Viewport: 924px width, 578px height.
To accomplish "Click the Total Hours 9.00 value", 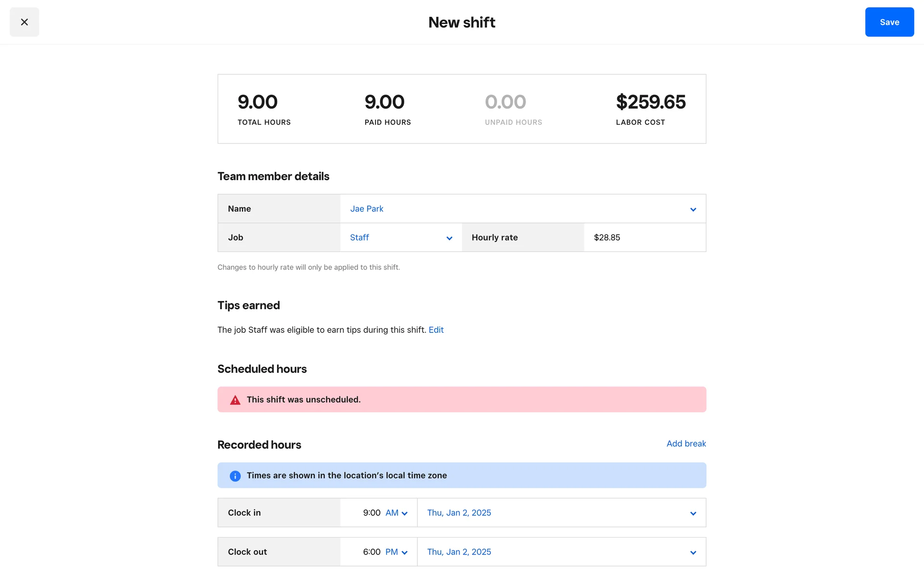I will [257, 102].
